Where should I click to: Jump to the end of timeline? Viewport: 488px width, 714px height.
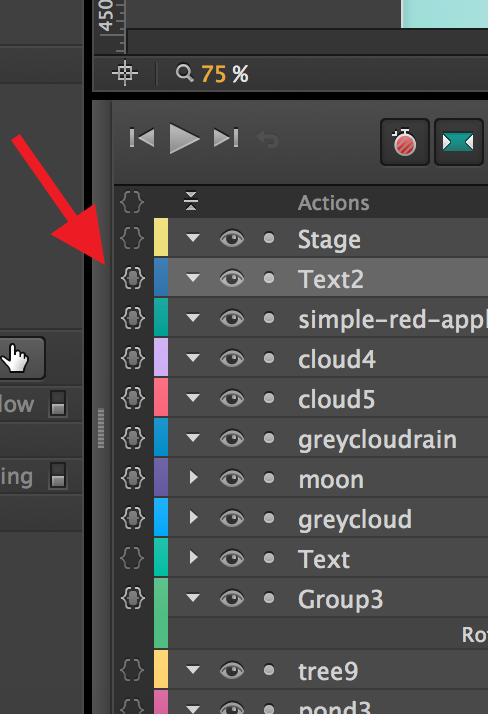226,138
